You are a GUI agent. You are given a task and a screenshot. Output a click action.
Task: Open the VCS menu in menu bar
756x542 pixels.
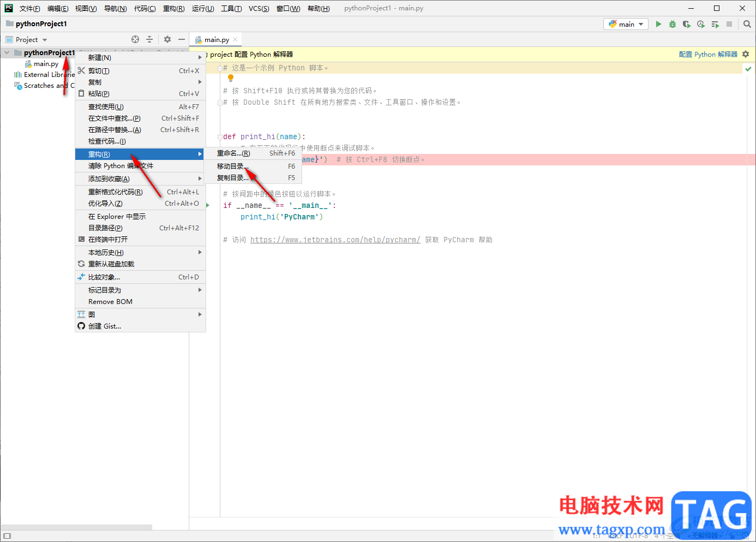tap(259, 8)
